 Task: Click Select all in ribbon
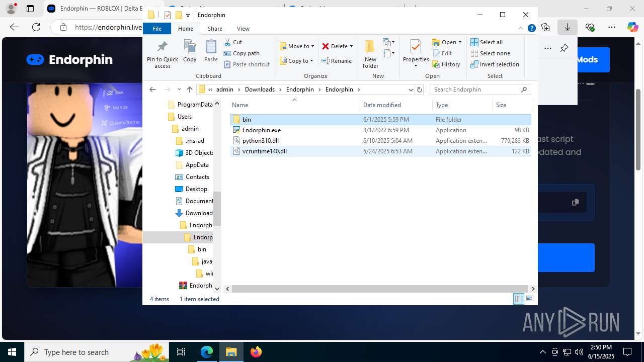pyautogui.click(x=487, y=42)
